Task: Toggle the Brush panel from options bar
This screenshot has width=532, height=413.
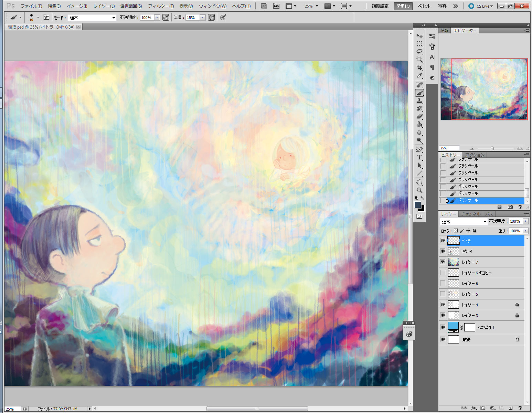Action: pyautogui.click(x=46, y=17)
